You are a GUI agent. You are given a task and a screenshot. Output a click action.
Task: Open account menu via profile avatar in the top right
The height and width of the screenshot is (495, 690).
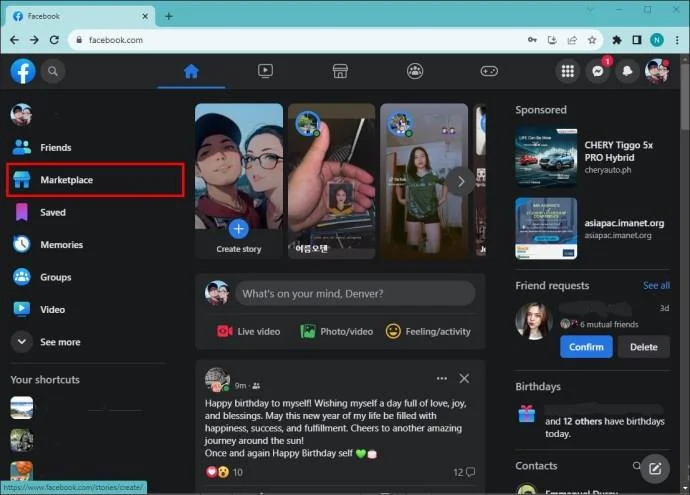(657, 71)
